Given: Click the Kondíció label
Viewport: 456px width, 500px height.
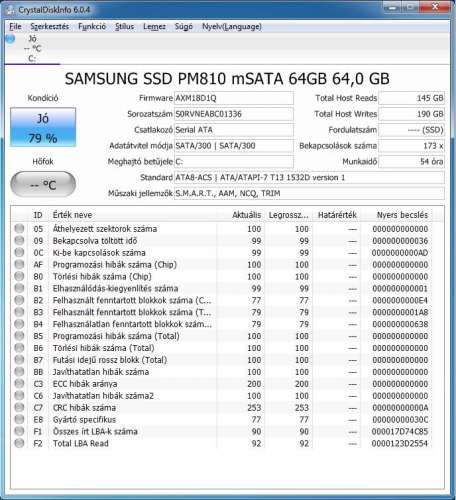Looking at the screenshot, I should click(x=43, y=98).
